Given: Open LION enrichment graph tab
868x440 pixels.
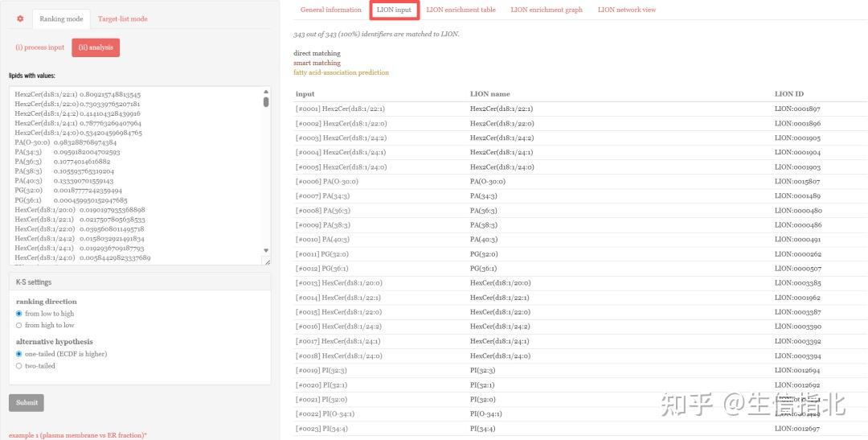Looking at the screenshot, I should tap(547, 10).
